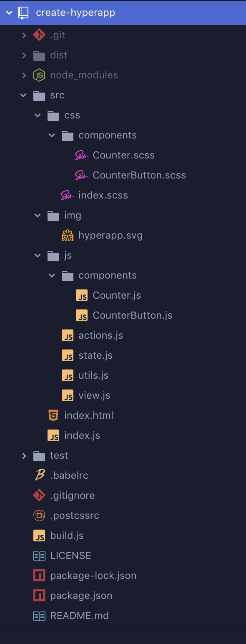Image resolution: width=246 pixels, height=644 pixels.
Task: Click the PostCSS icon beside .postcssrc
Action: (39, 516)
